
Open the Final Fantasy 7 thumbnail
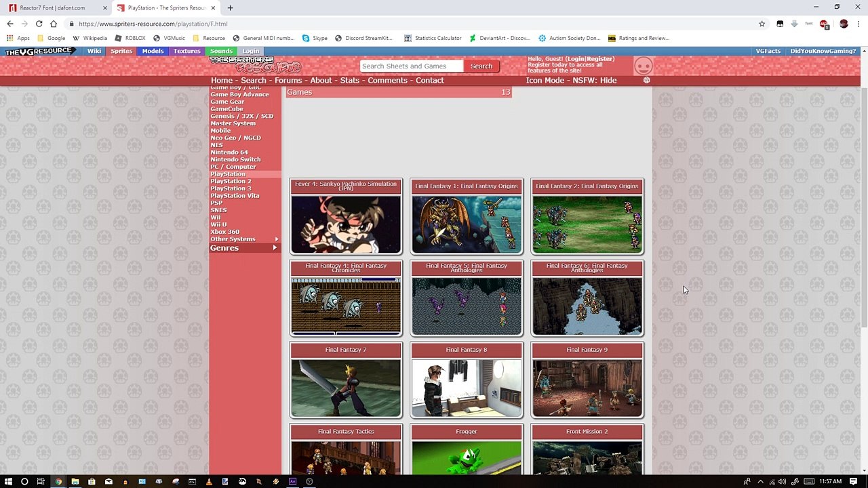coord(346,387)
